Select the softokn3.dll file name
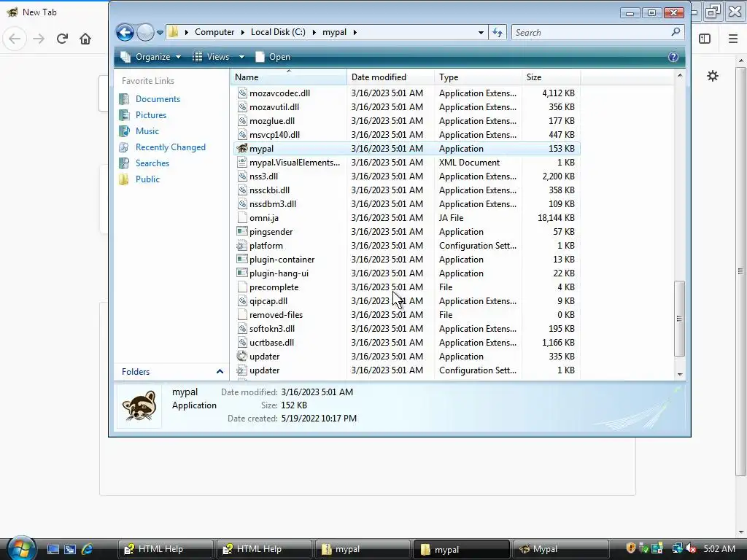 click(x=272, y=329)
